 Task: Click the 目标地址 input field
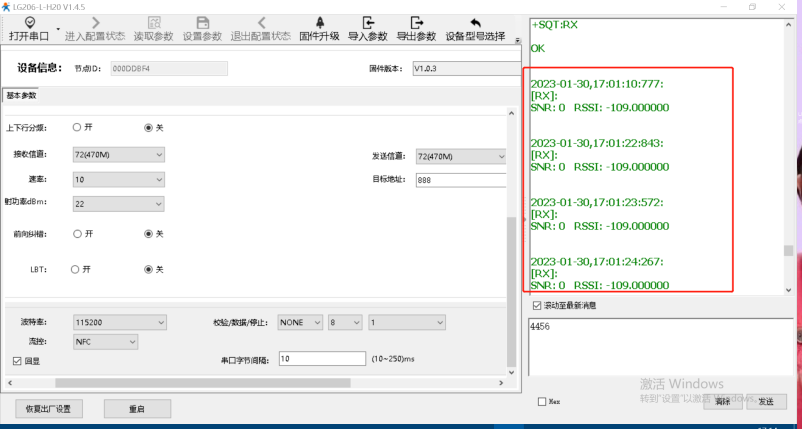click(x=460, y=180)
